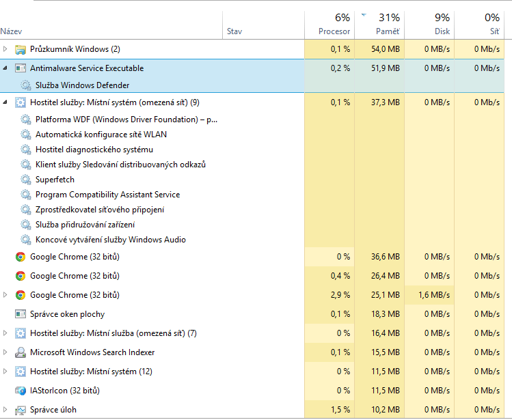Click the Správce oken plochy icon
Screen dimensions: 512x420
tap(21, 314)
